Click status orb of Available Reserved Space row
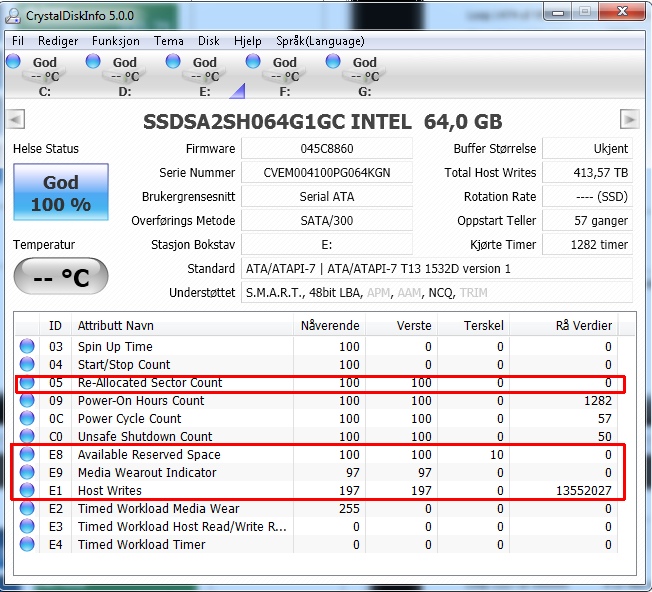 click(x=27, y=454)
